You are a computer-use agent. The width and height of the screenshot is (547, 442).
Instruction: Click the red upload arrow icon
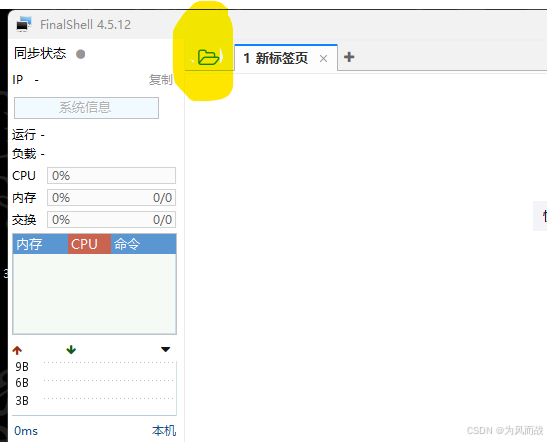point(17,350)
